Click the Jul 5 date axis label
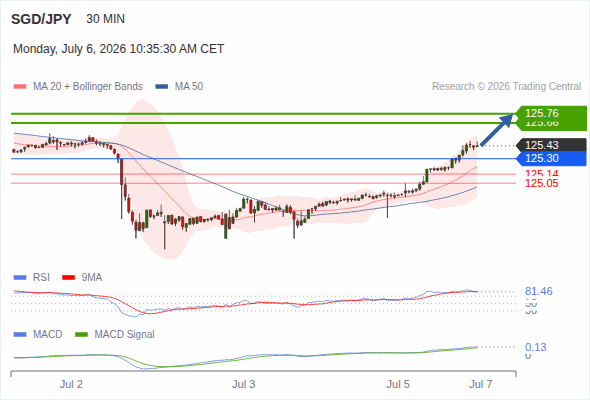The image size is (590, 400). pos(398,384)
